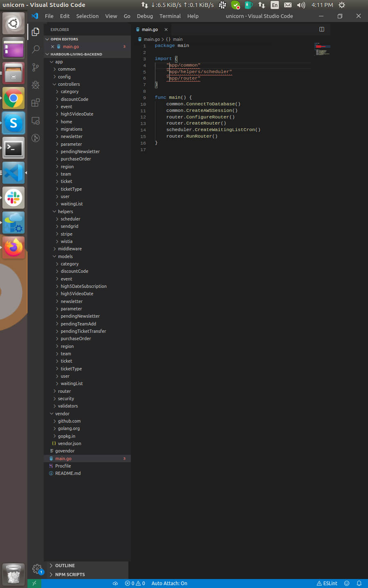Open the Extensions view

tap(36, 102)
